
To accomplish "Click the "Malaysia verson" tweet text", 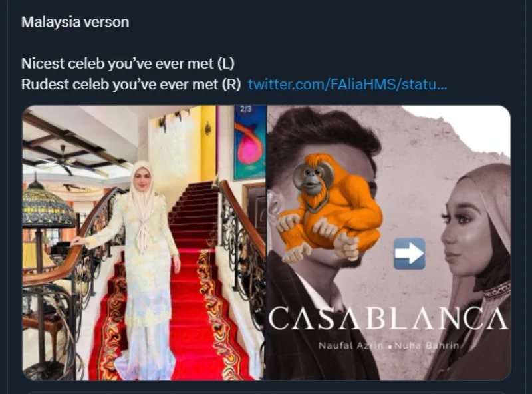I will coord(75,22).
